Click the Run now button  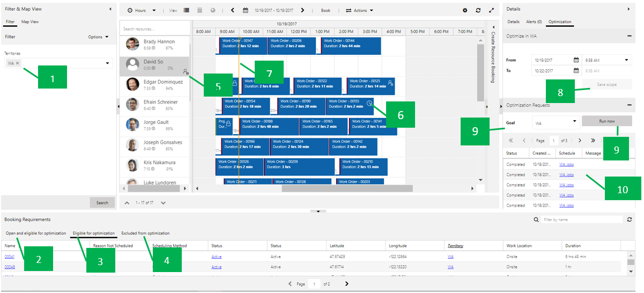(606, 121)
